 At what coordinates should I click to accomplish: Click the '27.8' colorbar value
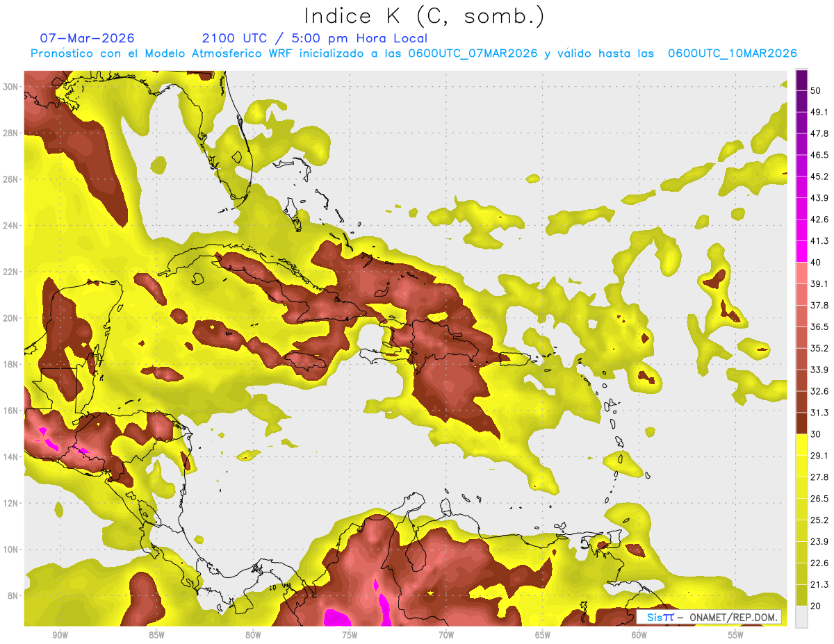pos(819,477)
